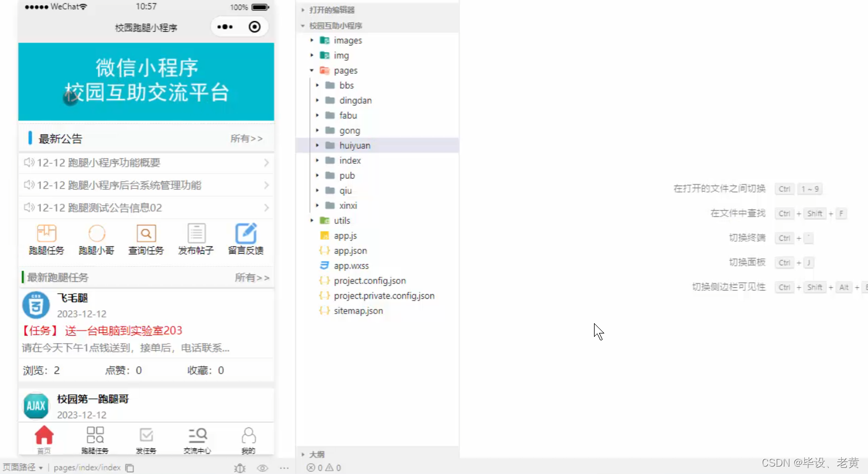Open 跑腿小哥 shortcut icon

tap(97, 233)
